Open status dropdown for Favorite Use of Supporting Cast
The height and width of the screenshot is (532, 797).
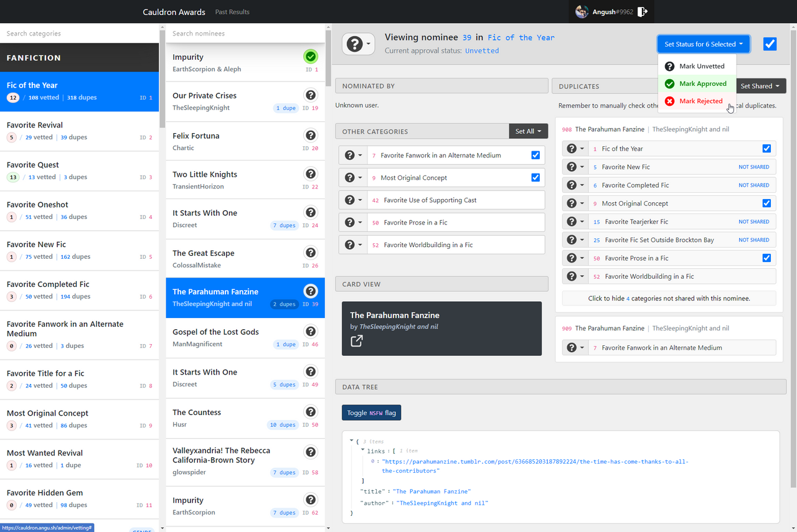[x=353, y=200]
